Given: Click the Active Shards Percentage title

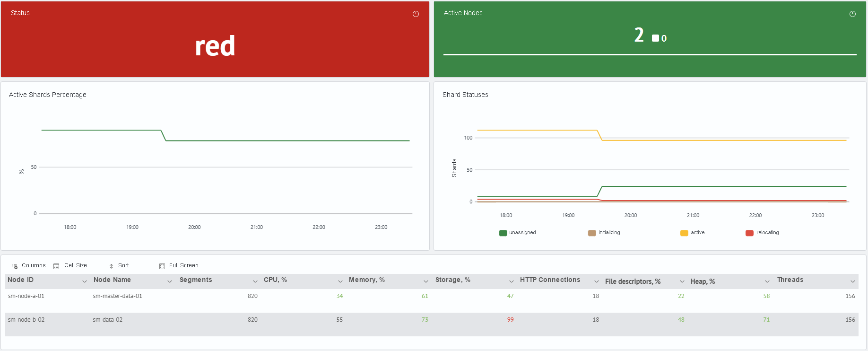Looking at the screenshot, I should coord(48,95).
